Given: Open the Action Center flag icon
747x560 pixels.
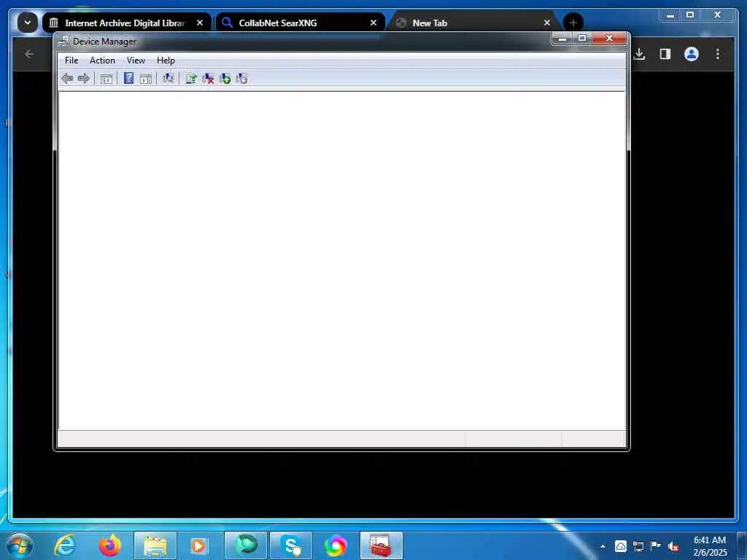Looking at the screenshot, I should 656,546.
